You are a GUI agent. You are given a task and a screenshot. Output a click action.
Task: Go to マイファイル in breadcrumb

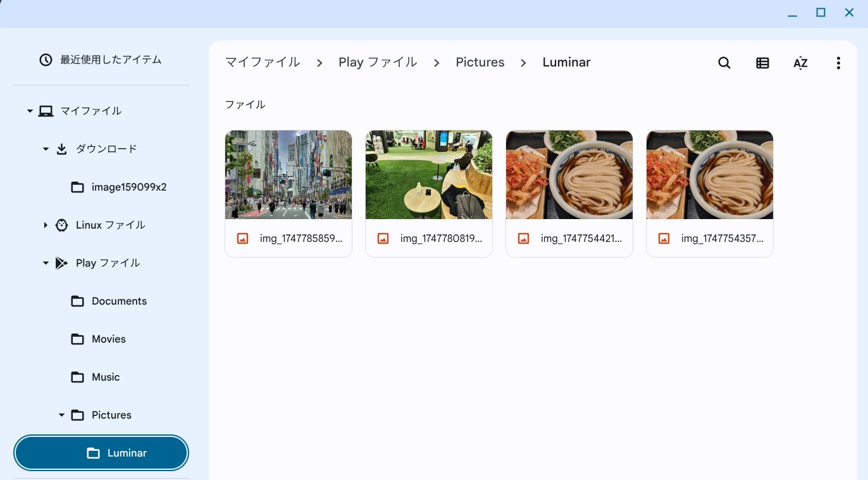tap(263, 62)
